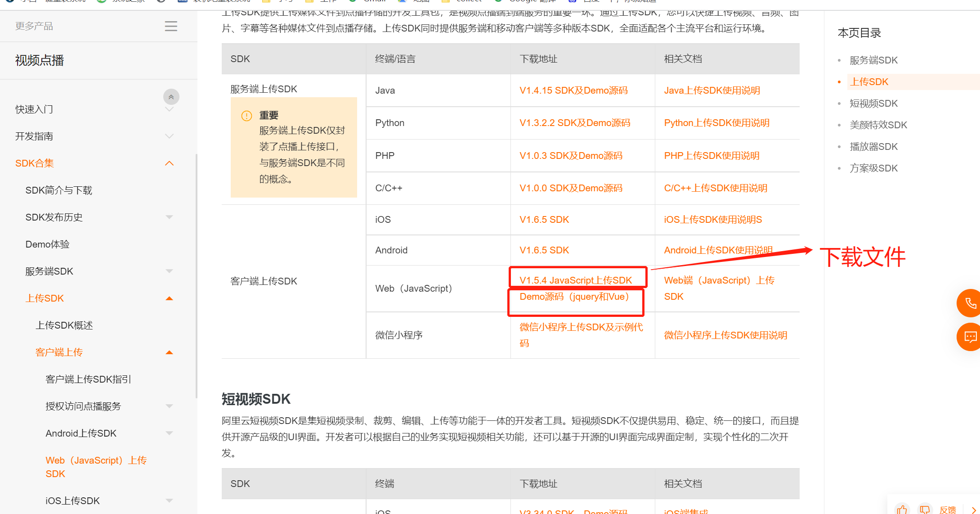Click the thumbs-up feedback icon

902,509
